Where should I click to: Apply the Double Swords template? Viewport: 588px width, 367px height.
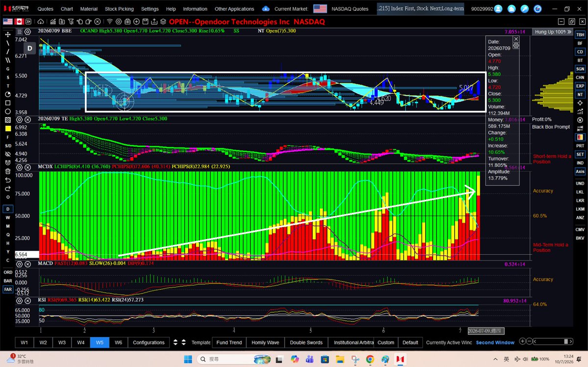pos(306,343)
